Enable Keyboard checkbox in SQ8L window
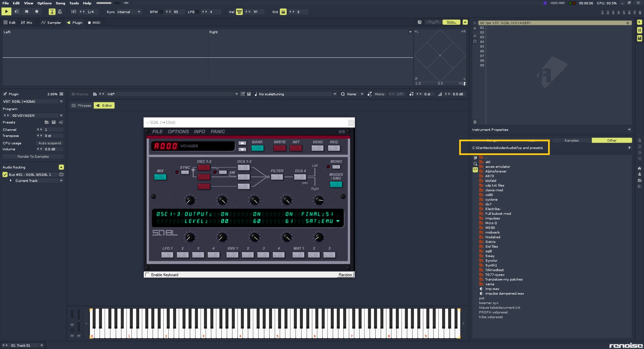This screenshot has height=349, width=644. tap(147, 275)
